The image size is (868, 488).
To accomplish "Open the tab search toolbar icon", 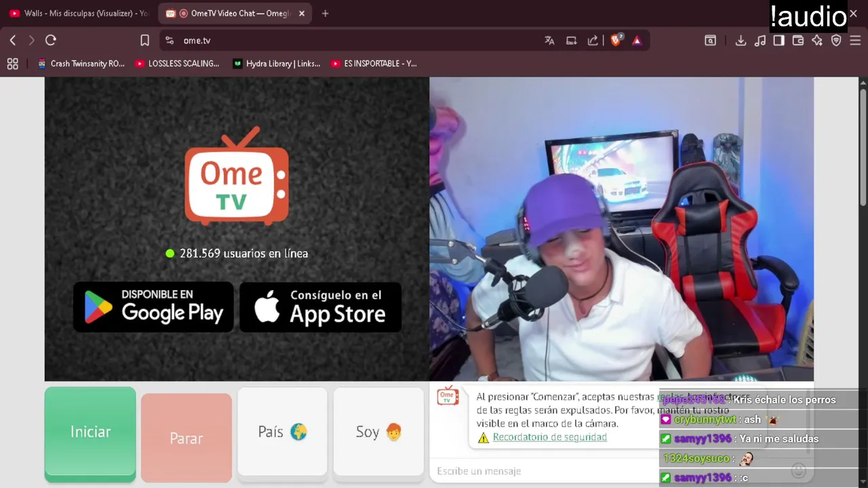I will point(710,41).
